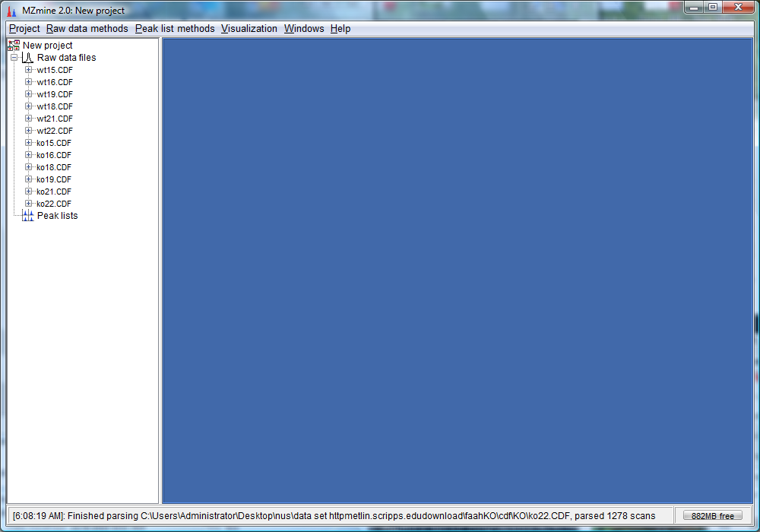Open the Raw data methods menu
The image size is (760, 532).
[87, 29]
